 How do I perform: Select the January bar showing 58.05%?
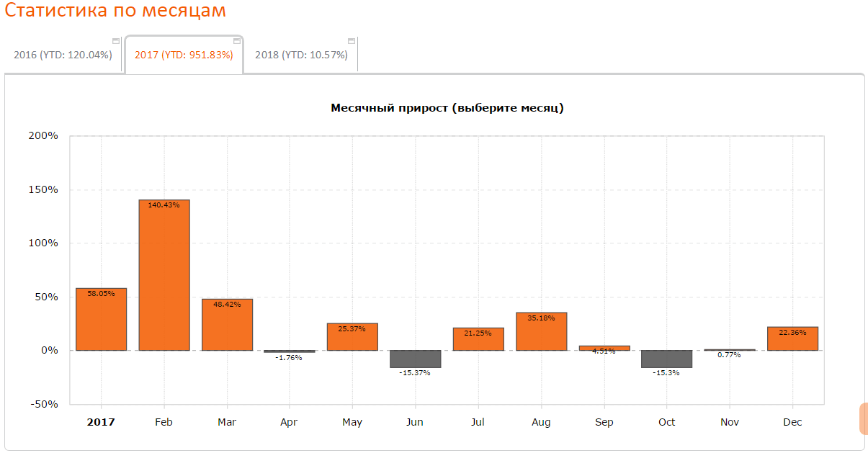pos(101,320)
